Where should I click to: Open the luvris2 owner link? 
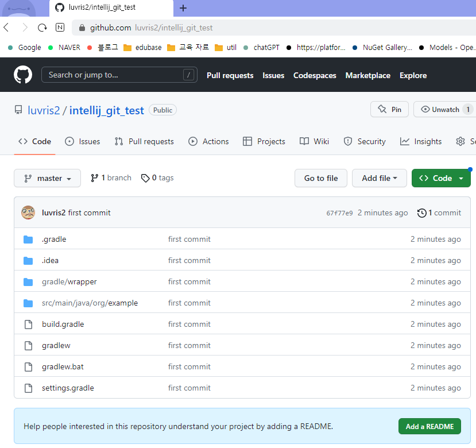[x=44, y=110]
